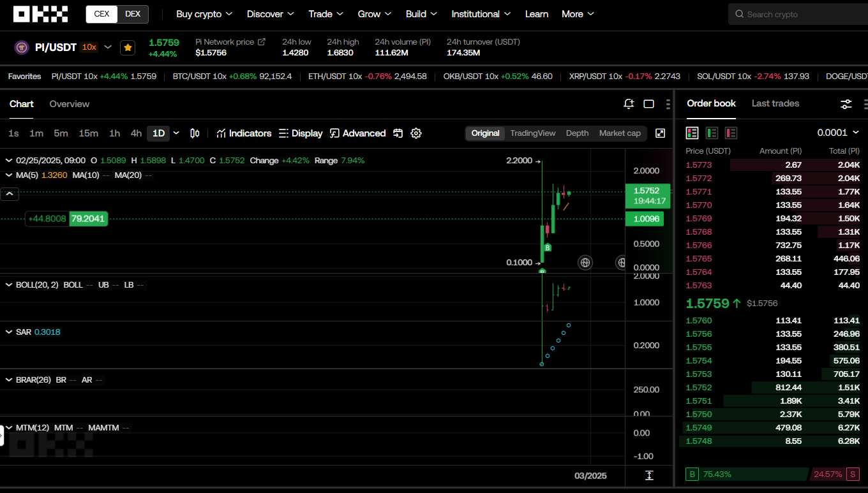Screen dimensions: 868x493
Task: Open Discover dropdown menu
Action: [x=271, y=14]
